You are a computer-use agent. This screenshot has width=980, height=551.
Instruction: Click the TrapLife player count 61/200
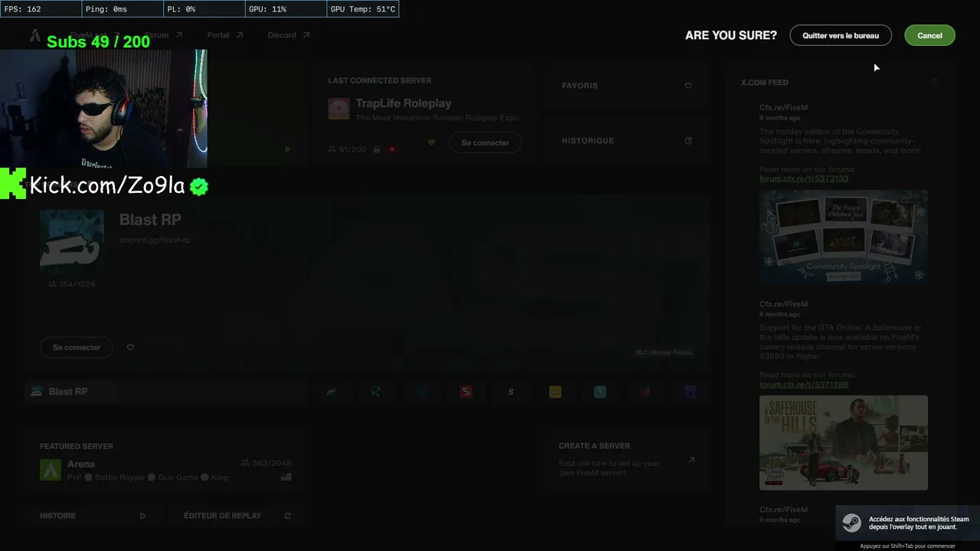pos(347,149)
